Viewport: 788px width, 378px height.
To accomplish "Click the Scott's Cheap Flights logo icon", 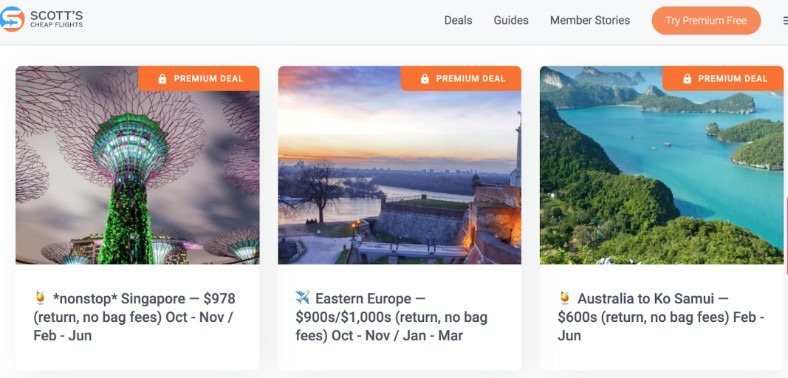I will coord(12,19).
